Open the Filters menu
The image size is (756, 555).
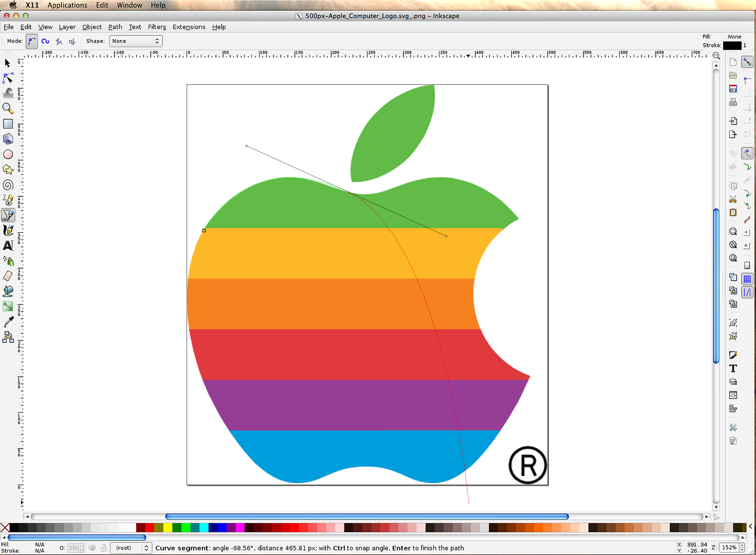(x=157, y=27)
